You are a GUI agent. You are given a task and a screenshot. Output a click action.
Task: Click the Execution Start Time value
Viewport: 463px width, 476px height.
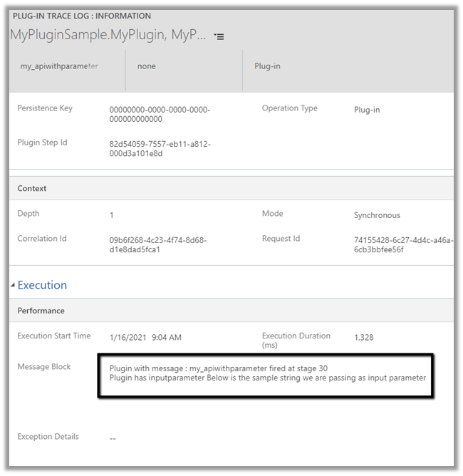pos(145,337)
